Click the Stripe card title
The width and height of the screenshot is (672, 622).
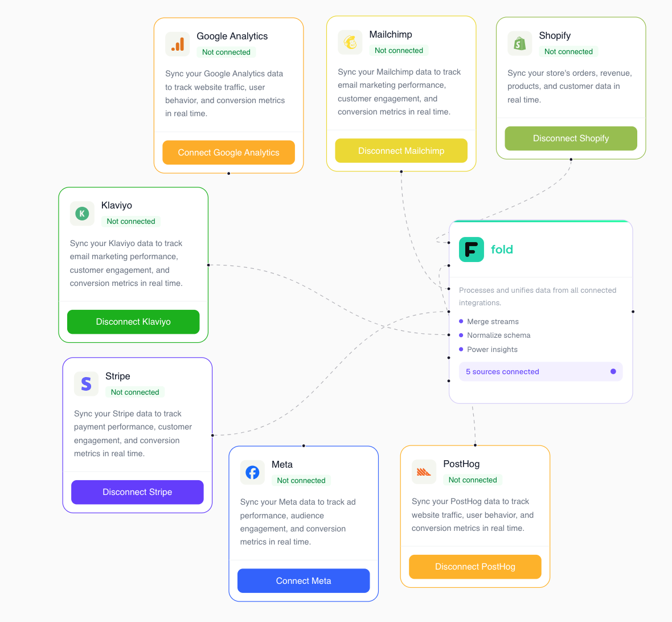pyautogui.click(x=118, y=376)
